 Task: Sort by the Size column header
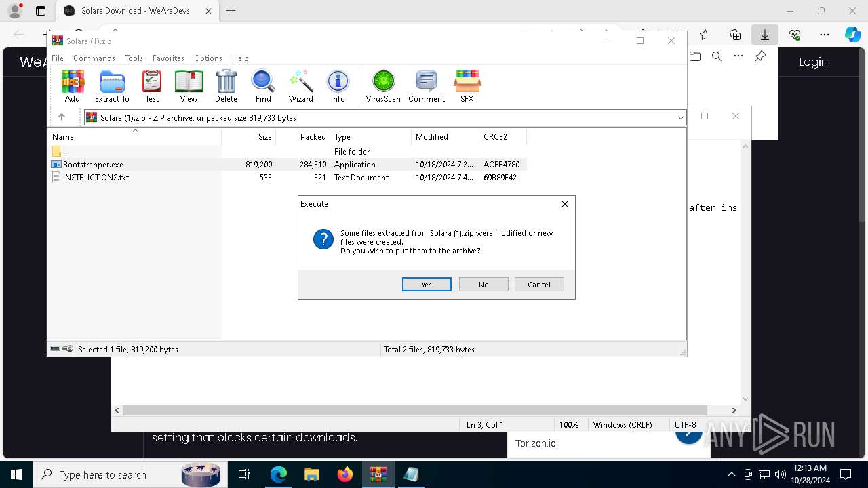tap(249, 136)
